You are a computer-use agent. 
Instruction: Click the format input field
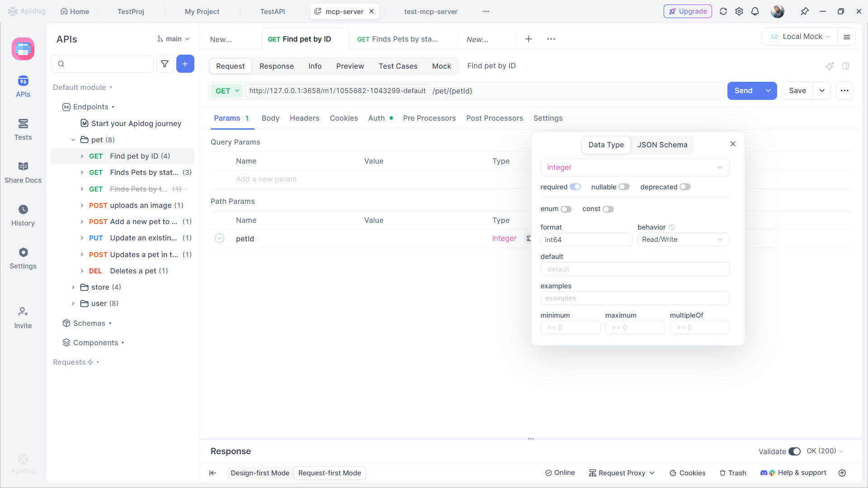point(586,239)
